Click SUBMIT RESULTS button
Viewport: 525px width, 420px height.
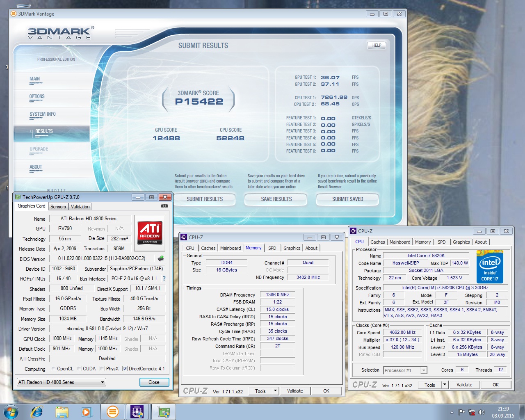pyautogui.click(x=205, y=199)
